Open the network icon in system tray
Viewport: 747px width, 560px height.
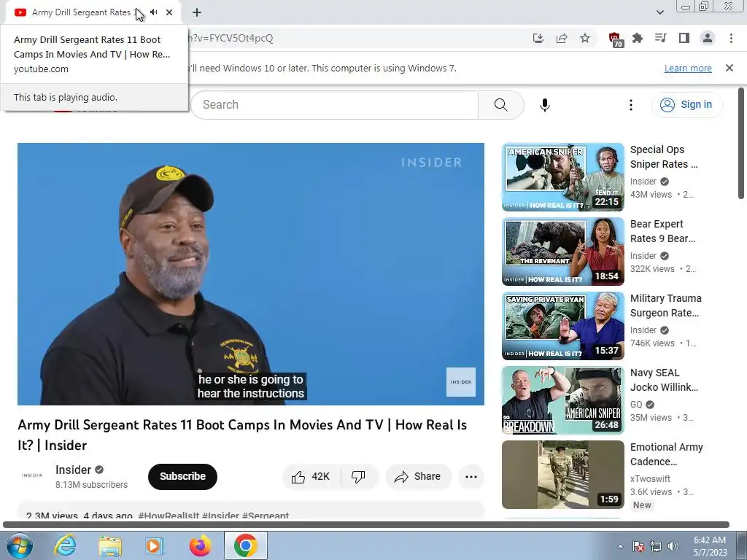click(x=656, y=546)
